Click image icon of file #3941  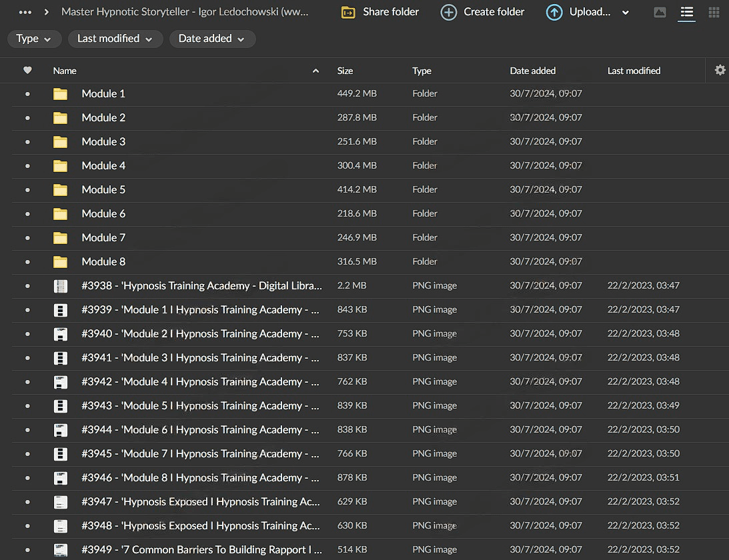61,358
